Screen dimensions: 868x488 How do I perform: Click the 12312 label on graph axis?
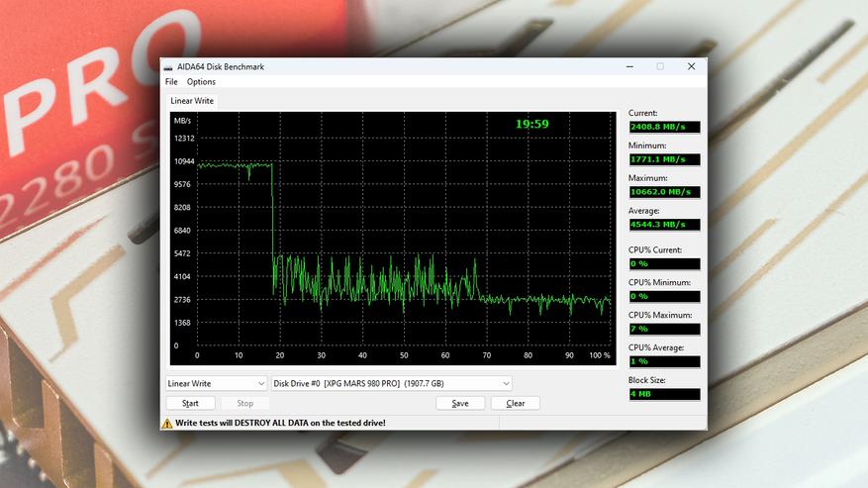[184, 139]
